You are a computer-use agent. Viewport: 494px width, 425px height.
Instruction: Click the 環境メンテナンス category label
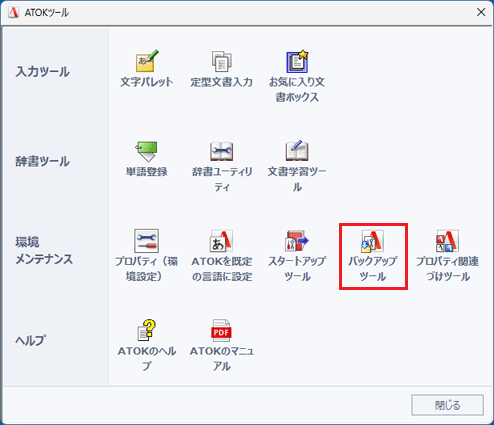44,250
